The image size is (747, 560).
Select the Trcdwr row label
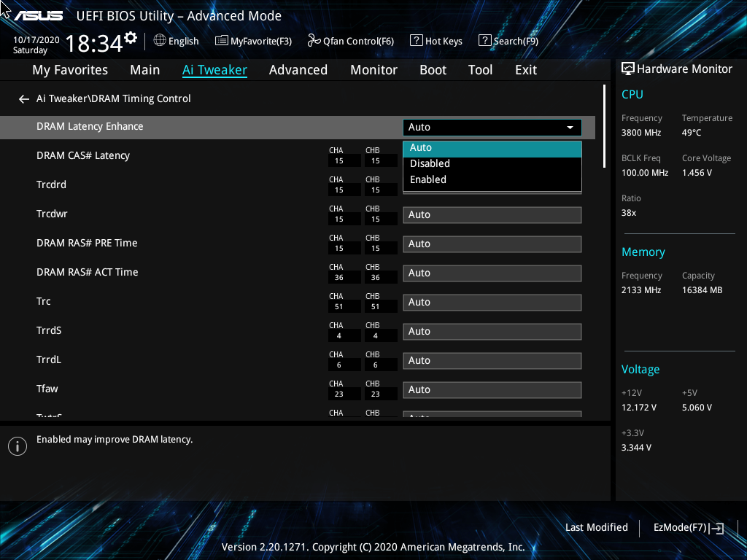52,214
